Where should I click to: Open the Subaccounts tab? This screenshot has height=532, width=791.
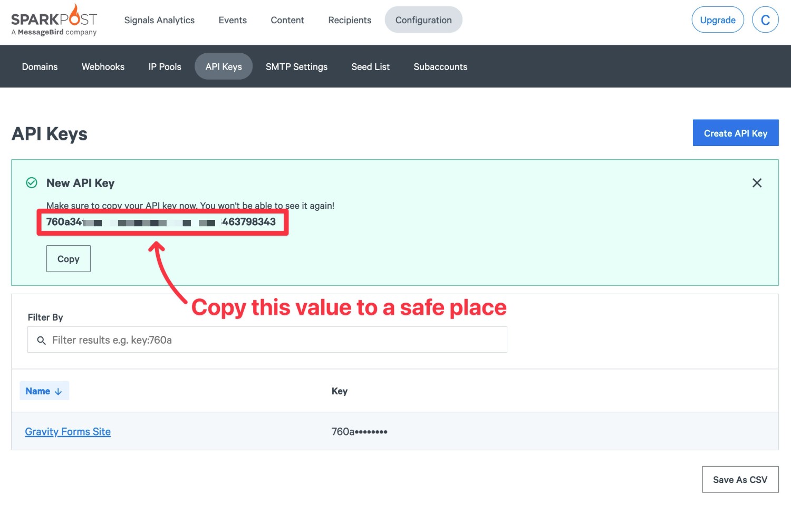tap(440, 67)
